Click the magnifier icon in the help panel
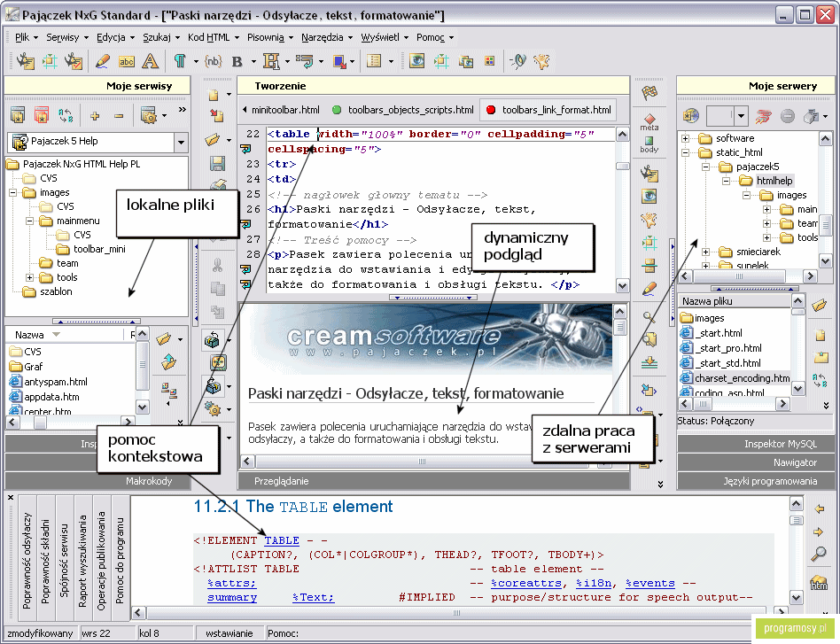This screenshot has width=840, height=644. [x=819, y=554]
